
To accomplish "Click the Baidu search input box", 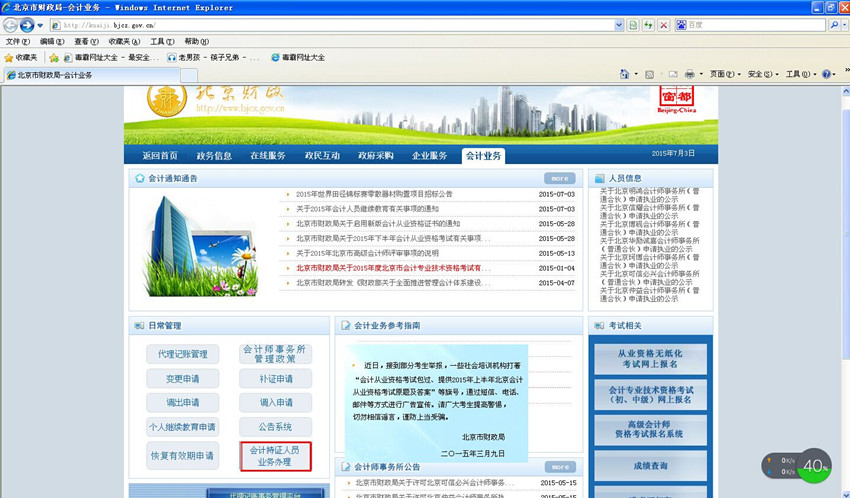I will [756, 25].
